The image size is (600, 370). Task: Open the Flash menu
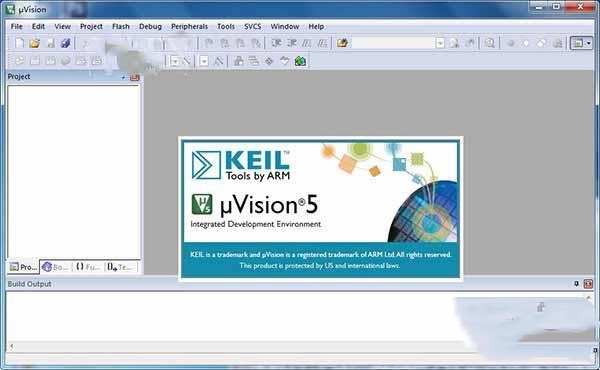click(x=121, y=26)
